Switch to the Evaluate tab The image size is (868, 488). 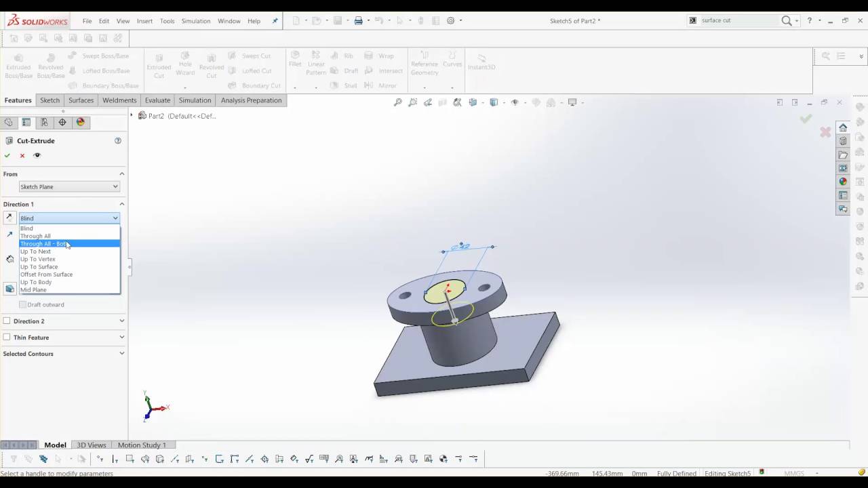(x=157, y=100)
